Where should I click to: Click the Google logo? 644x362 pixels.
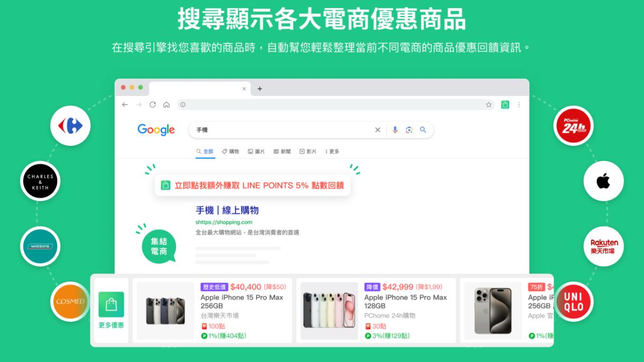[x=156, y=130]
